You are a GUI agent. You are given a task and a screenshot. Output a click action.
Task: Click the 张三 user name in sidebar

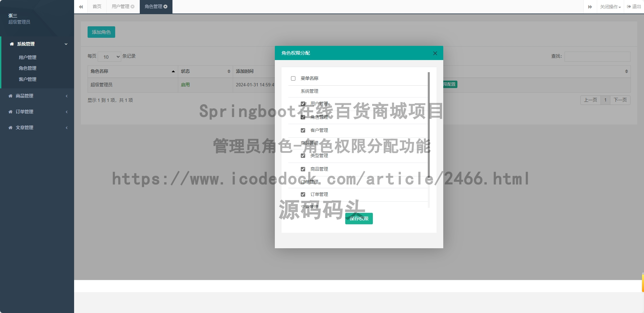coord(13,16)
